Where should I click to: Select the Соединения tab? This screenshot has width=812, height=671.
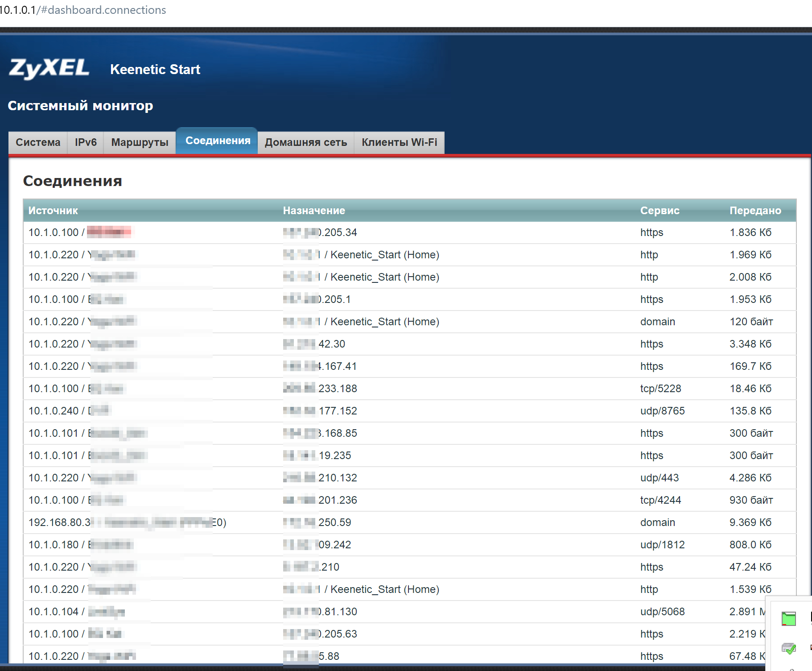click(218, 141)
